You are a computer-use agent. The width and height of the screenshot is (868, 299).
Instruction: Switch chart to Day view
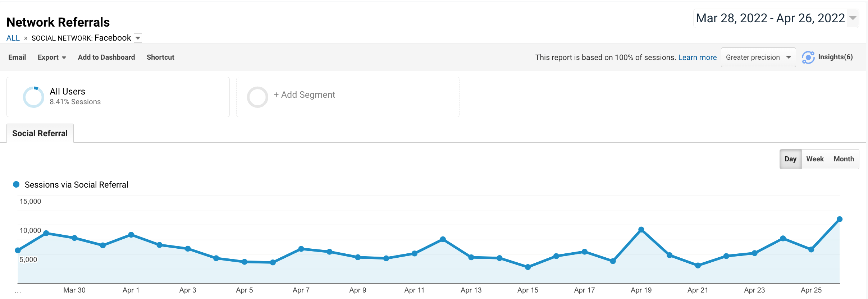click(790, 159)
